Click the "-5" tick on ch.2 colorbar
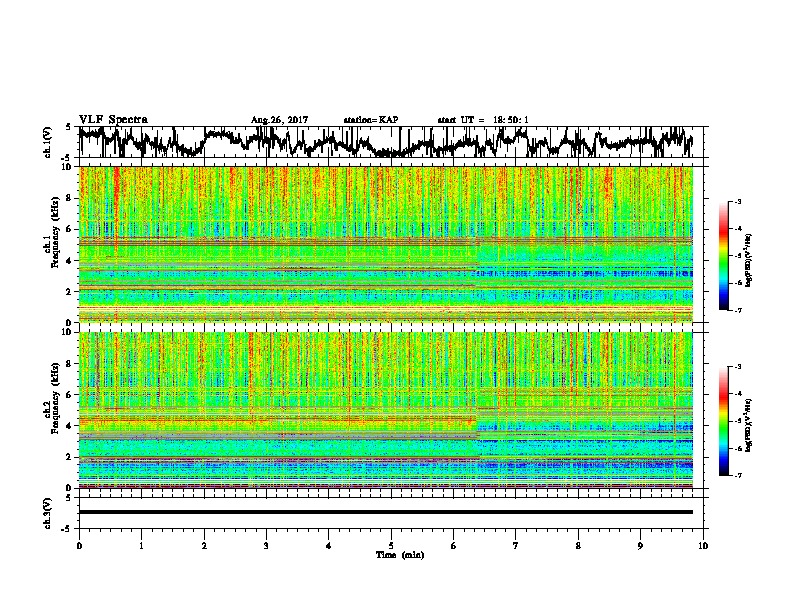 [x=737, y=421]
